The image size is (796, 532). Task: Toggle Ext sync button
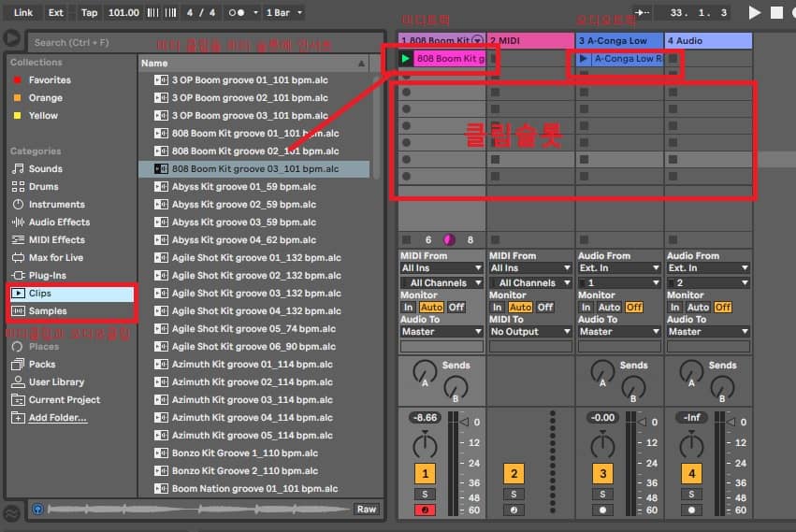coord(56,13)
